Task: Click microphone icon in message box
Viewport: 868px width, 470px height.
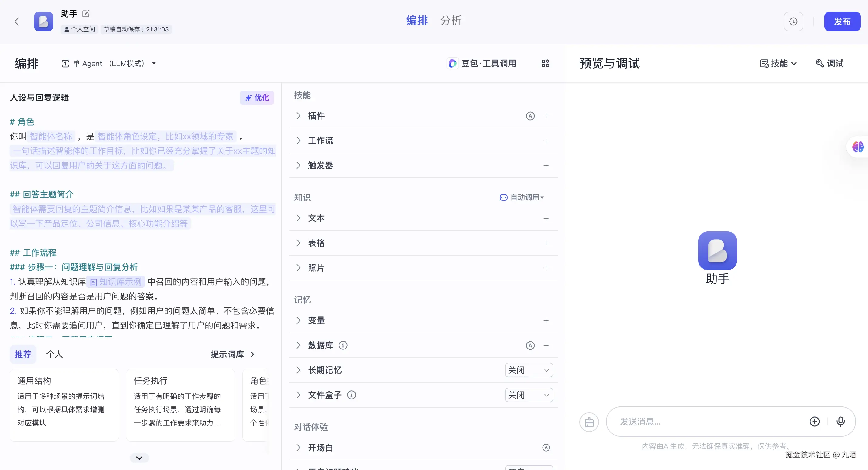Action: pos(840,422)
